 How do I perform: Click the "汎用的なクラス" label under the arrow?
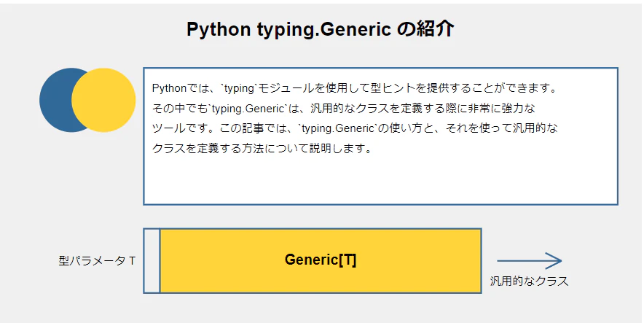tap(529, 281)
